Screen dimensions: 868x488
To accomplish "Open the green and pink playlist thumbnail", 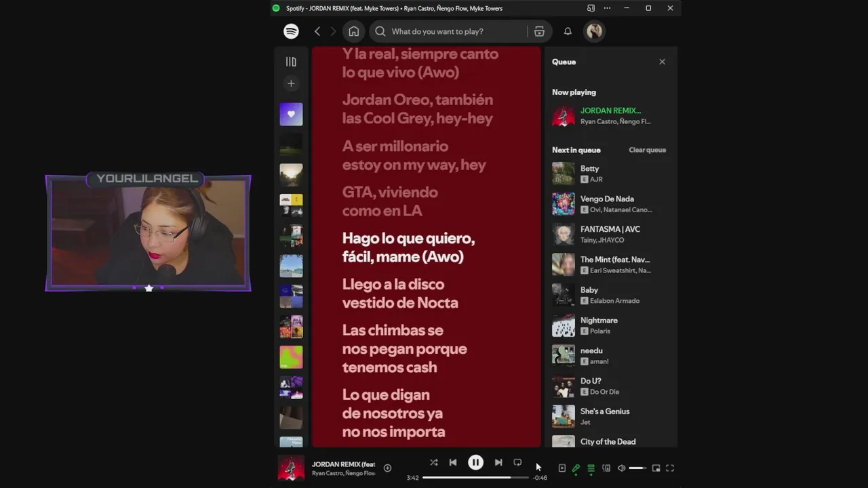I will pyautogui.click(x=291, y=357).
